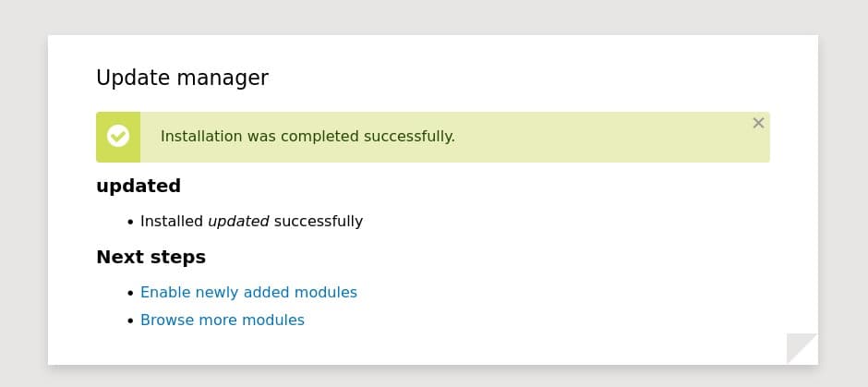
Task: Select the Update manager page title
Action: pyautogui.click(x=182, y=78)
